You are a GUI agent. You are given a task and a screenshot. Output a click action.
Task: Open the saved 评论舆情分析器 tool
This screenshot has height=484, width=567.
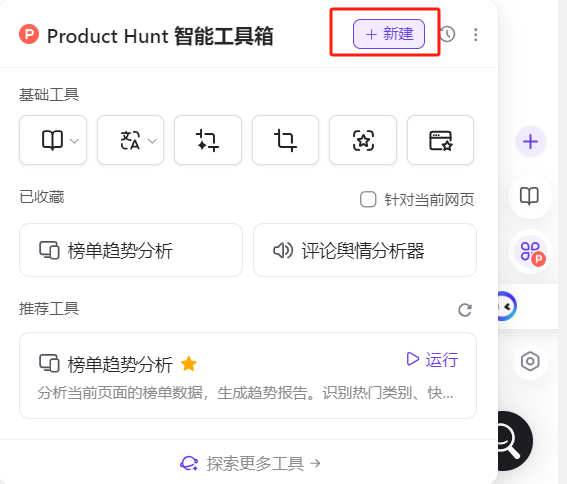coord(365,250)
